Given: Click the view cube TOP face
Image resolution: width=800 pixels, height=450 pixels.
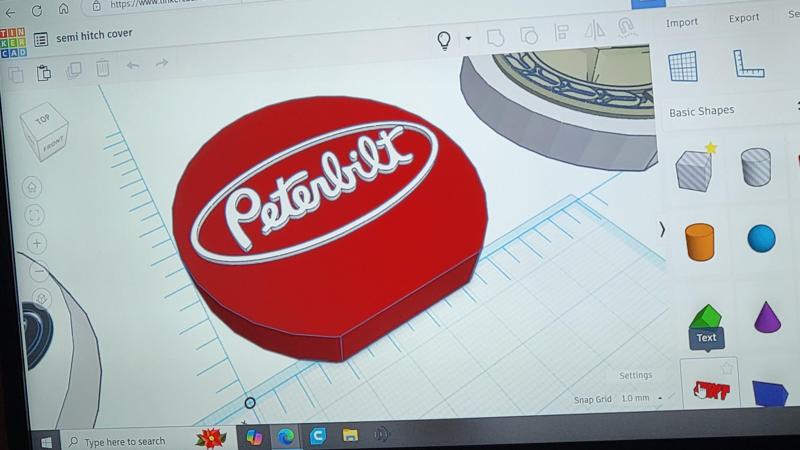Looking at the screenshot, I should tap(43, 119).
